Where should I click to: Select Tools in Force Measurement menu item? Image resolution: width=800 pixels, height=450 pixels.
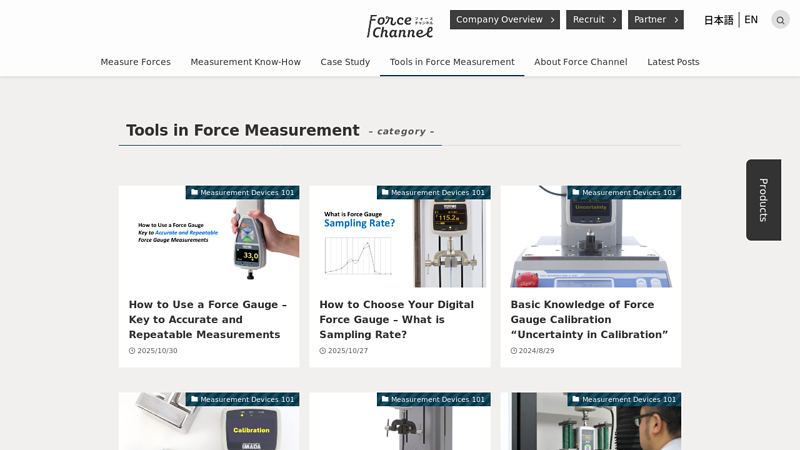(452, 62)
